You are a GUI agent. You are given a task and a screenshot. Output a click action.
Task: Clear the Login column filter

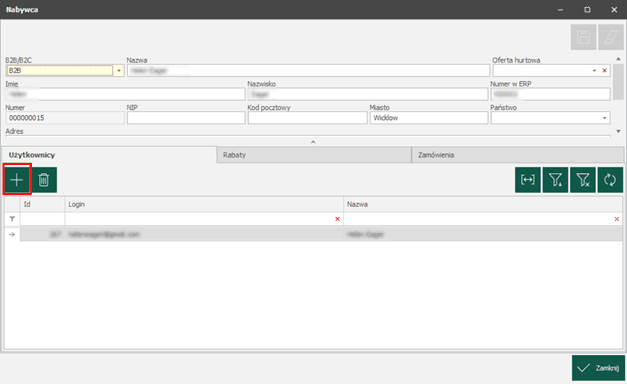coord(337,219)
